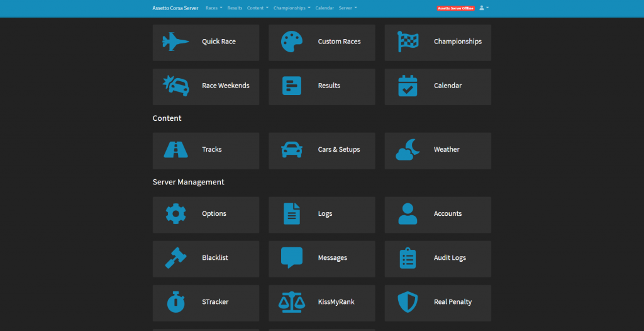View the Logs card label
644x331 pixels.
coord(325,214)
